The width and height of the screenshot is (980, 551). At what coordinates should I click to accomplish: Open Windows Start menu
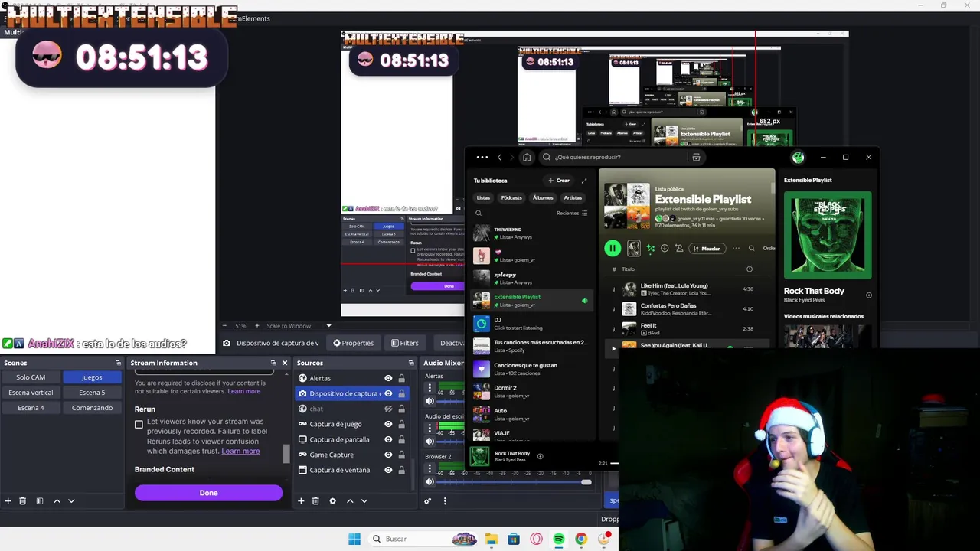354,539
